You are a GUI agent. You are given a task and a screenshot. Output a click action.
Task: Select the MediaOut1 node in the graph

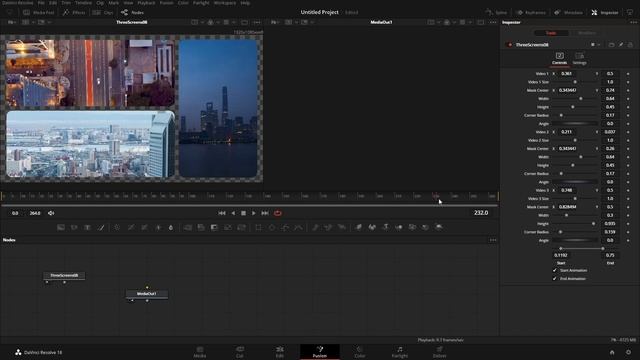147,294
